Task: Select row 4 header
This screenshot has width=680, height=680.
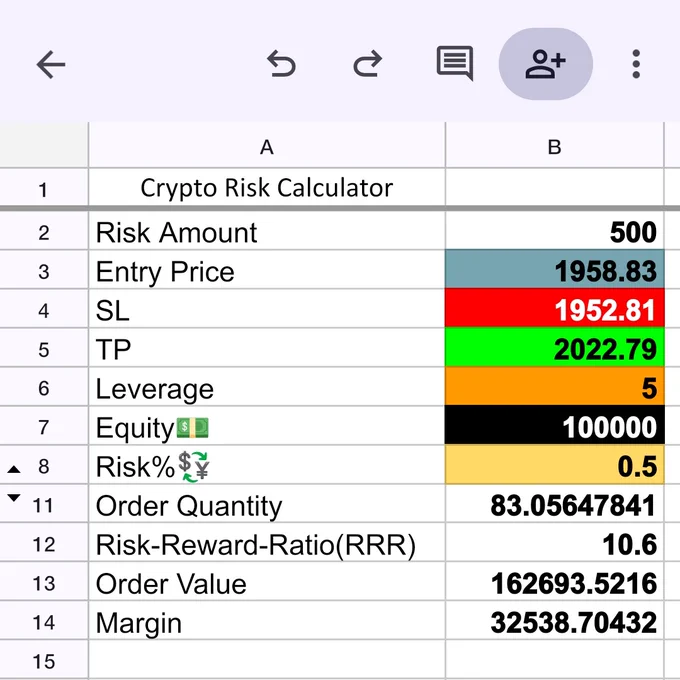Action: point(44,309)
